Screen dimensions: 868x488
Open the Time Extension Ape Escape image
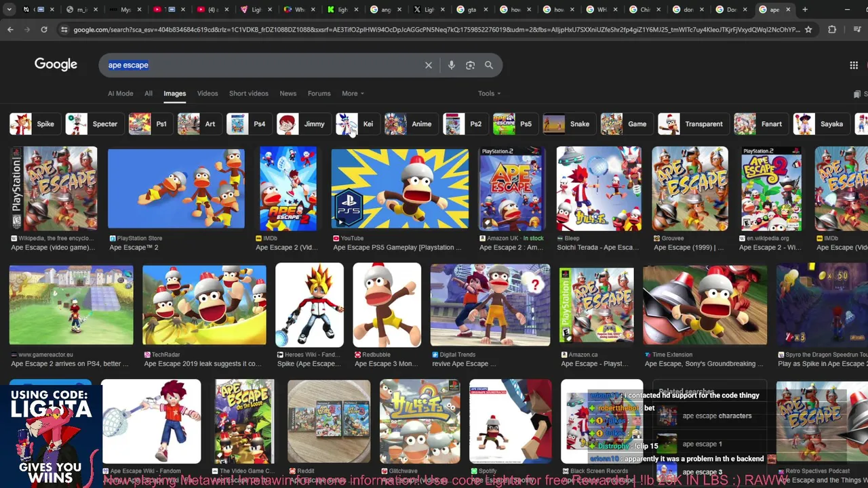point(705,305)
